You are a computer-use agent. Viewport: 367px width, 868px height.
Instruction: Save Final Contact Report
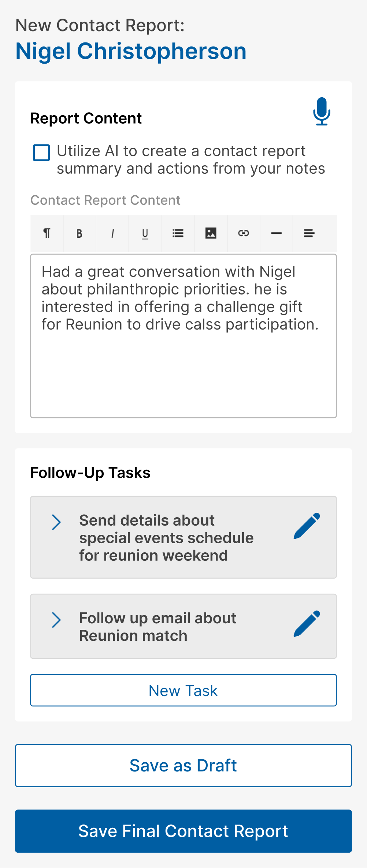[183, 831]
